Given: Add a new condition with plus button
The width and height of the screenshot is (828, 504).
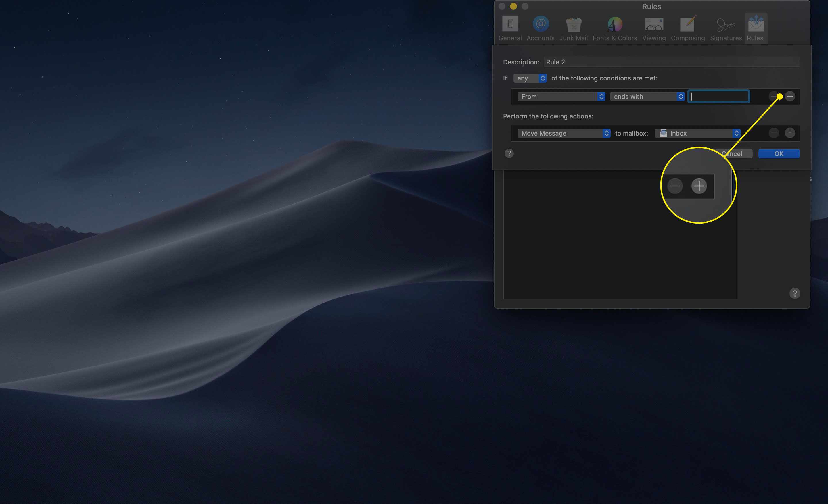Looking at the screenshot, I should click(790, 96).
